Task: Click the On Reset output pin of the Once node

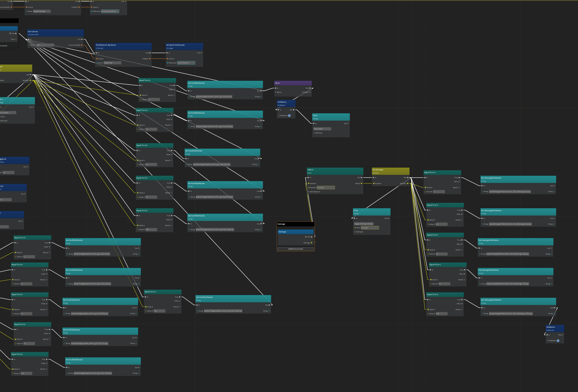Action: [x=310, y=92]
